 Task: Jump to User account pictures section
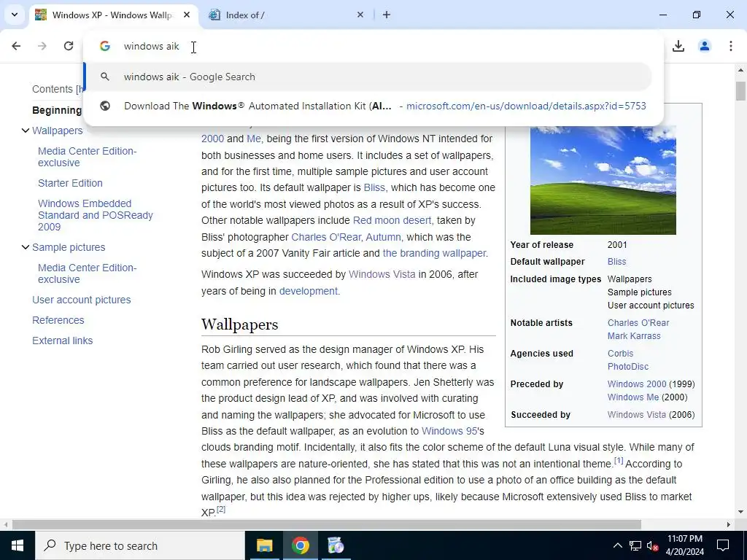click(82, 300)
